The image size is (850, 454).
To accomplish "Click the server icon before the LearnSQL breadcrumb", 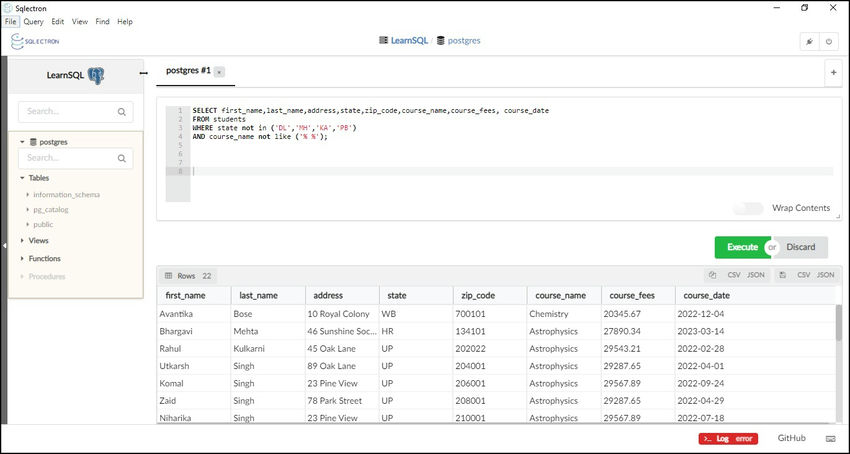I will 383,41.
